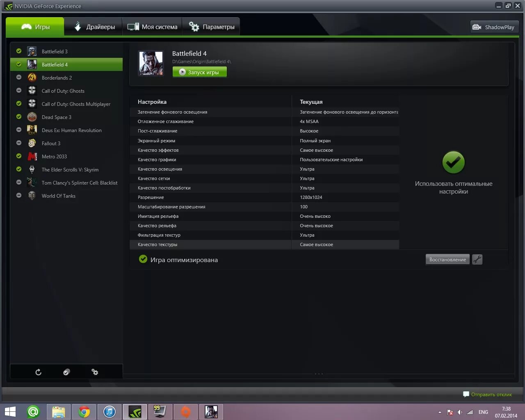Click the D:\Games\Origin\Battlefield 4\ path text
Viewport: 525px width, 420px height.
coord(201,62)
